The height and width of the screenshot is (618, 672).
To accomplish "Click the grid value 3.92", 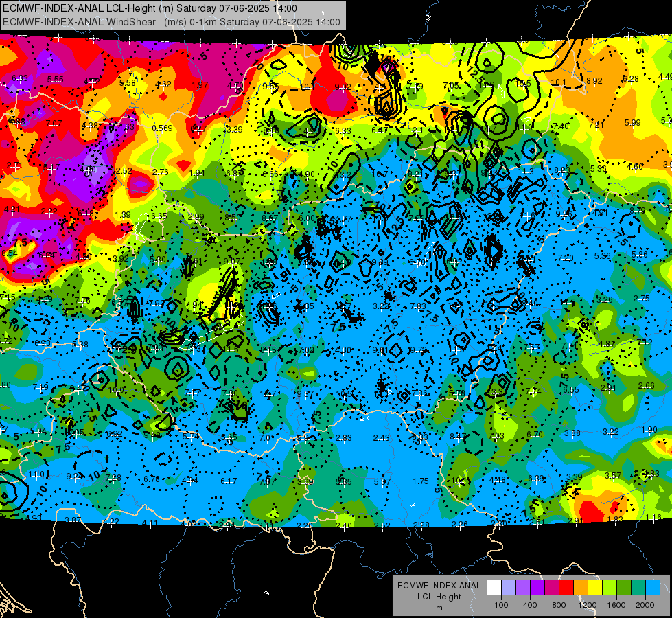I will pos(121,259).
